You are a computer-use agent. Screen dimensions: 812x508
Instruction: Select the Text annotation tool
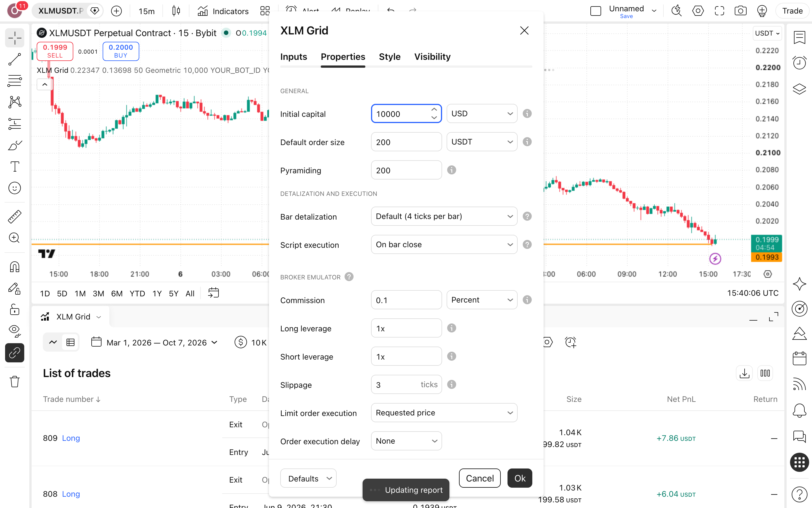[x=14, y=166]
